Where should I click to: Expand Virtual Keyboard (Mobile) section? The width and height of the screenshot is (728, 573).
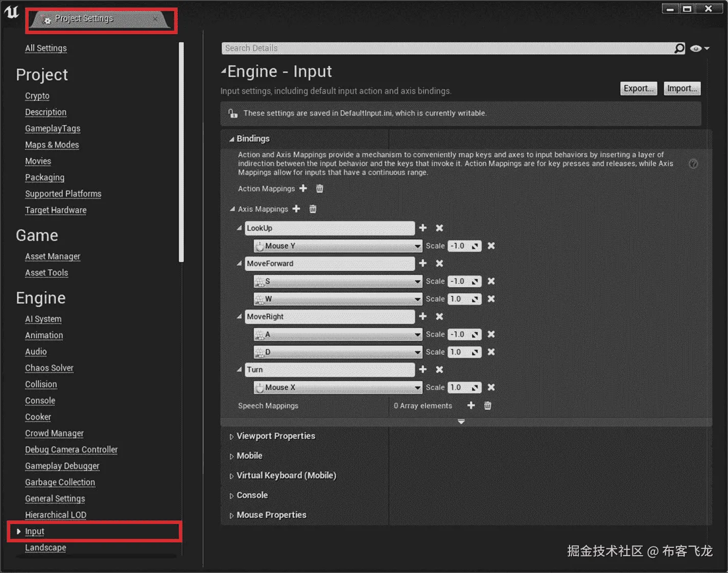click(x=231, y=476)
